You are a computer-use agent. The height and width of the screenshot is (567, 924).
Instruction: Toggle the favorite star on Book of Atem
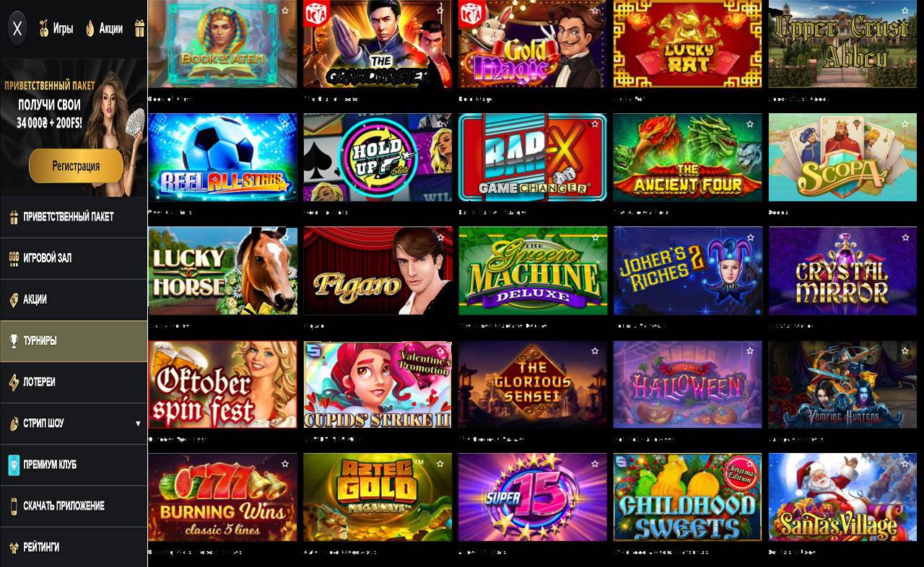pos(285,11)
